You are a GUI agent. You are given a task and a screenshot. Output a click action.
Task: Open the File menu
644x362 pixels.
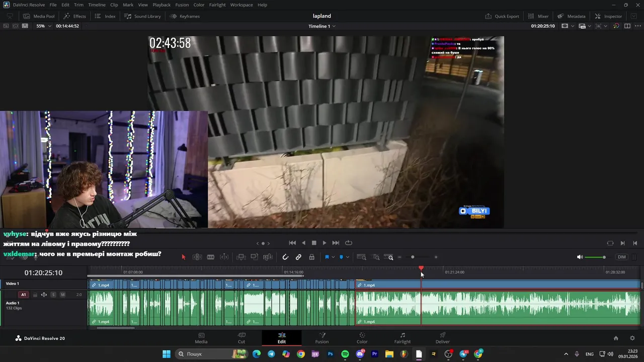pyautogui.click(x=53, y=5)
